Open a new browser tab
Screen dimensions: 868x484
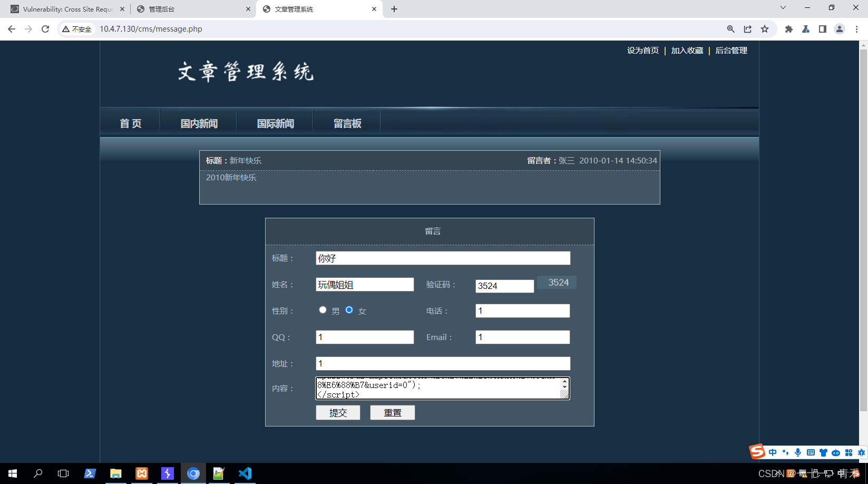pyautogui.click(x=394, y=9)
